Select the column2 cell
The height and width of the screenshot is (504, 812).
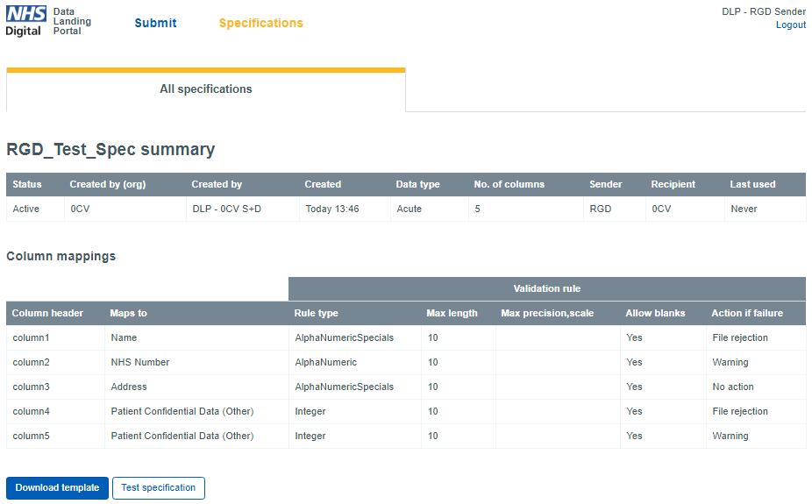(x=55, y=362)
